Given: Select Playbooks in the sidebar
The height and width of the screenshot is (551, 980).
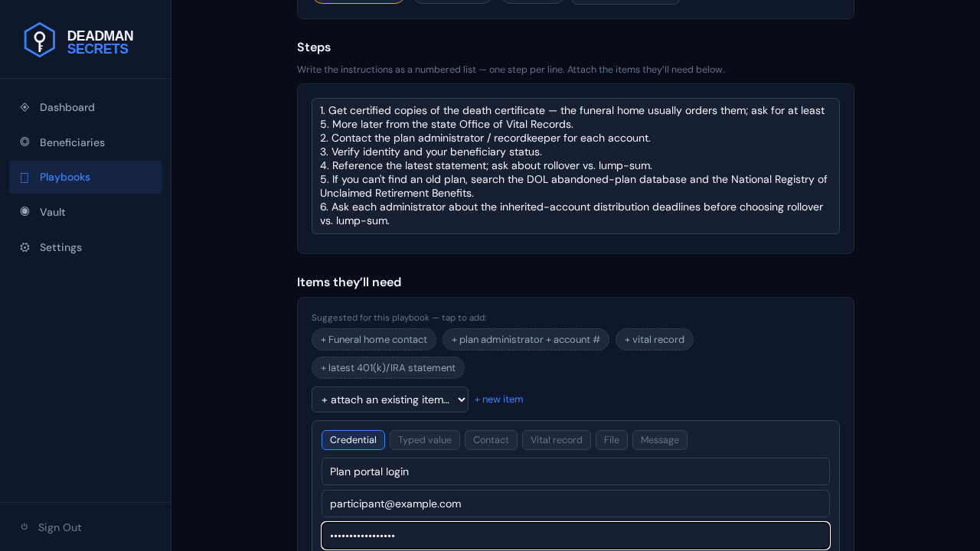Looking at the screenshot, I should [x=85, y=177].
